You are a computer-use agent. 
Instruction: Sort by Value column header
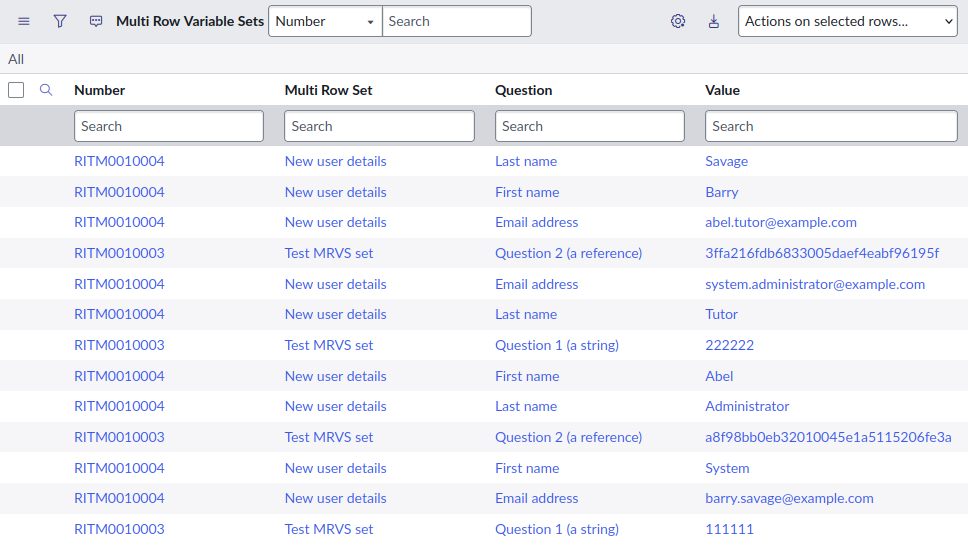pos(722,90)
